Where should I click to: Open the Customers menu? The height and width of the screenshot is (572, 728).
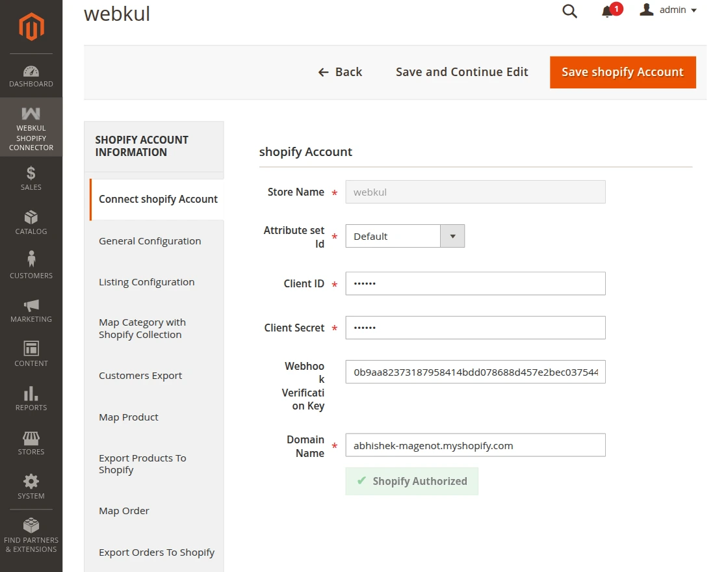click(x=31, y=266)
